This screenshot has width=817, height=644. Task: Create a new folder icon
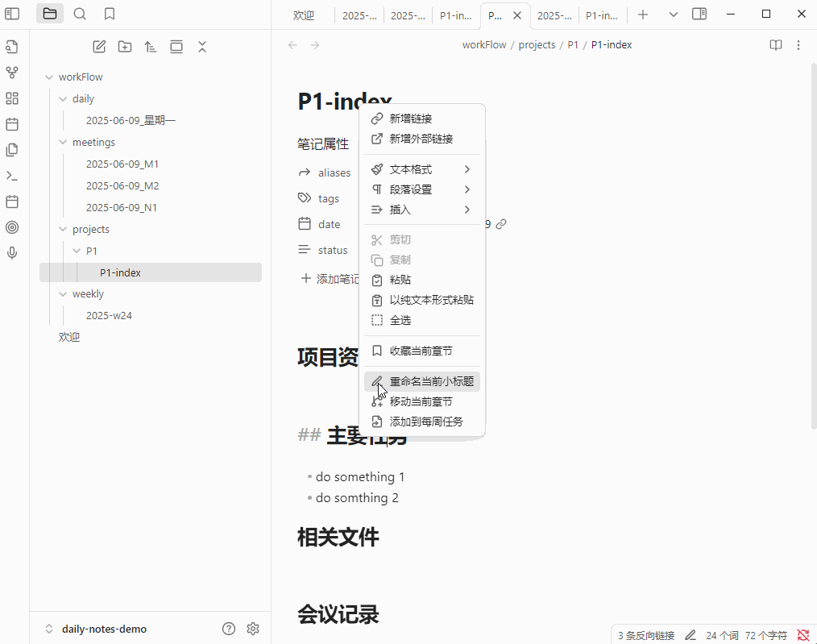[x=125, y=47]
